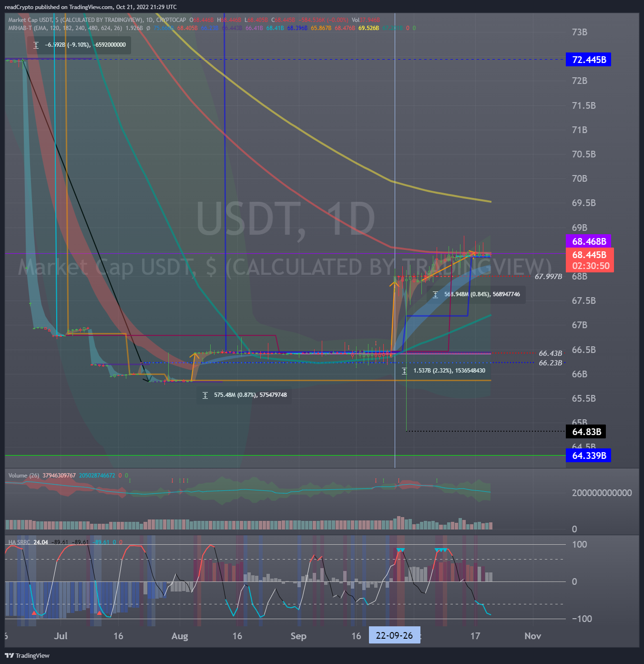This screenshot has height=664, width=644.
Task: Click the 205028746672 volume legend value
Action: click(x=97, y=476)
